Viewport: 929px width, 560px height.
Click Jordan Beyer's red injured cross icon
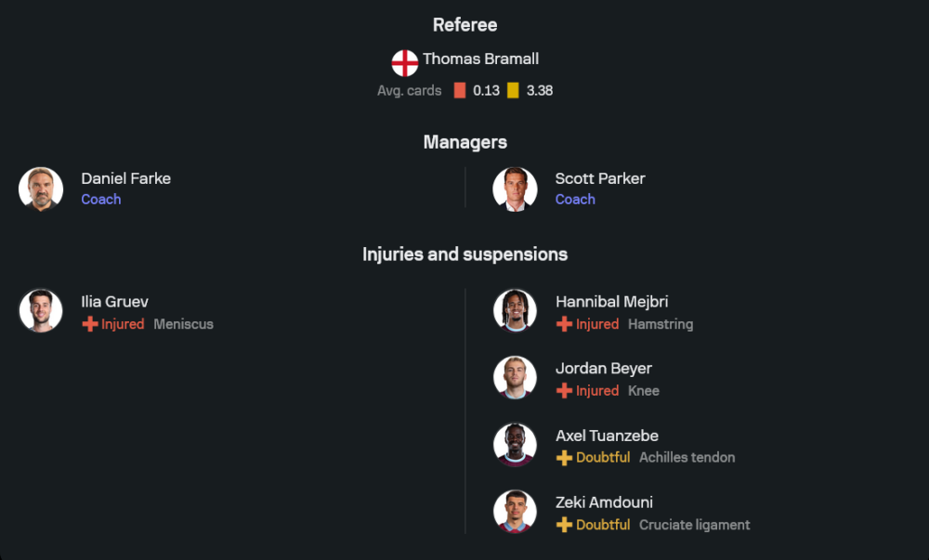564,391
